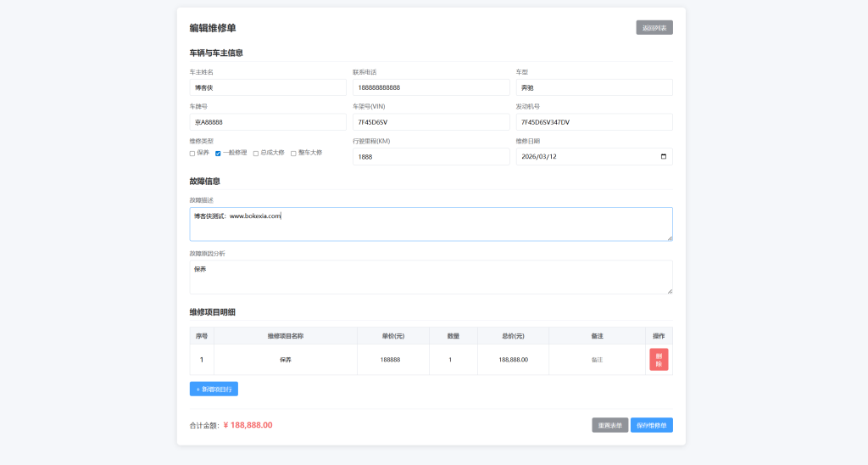Click into the 联系电话 field
Image resolution: width=868 pixels, height=465 pixels.
[x=431, y=87]
